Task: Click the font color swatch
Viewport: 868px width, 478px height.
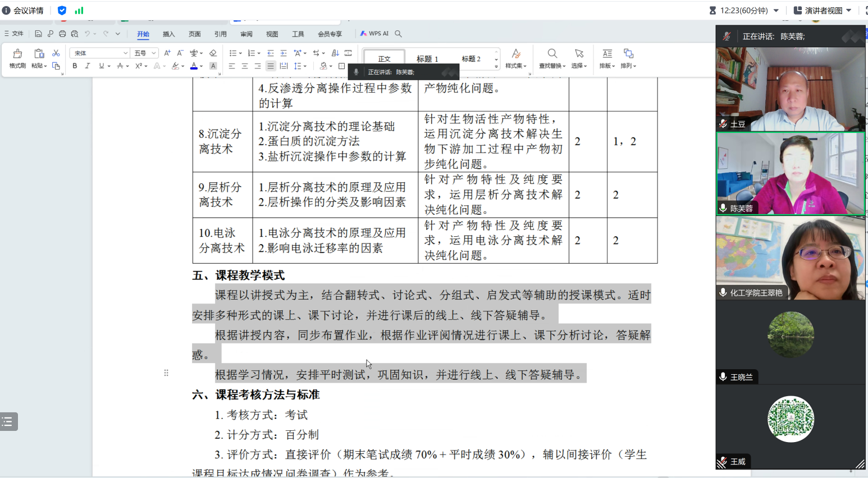Action: point(194,66)
